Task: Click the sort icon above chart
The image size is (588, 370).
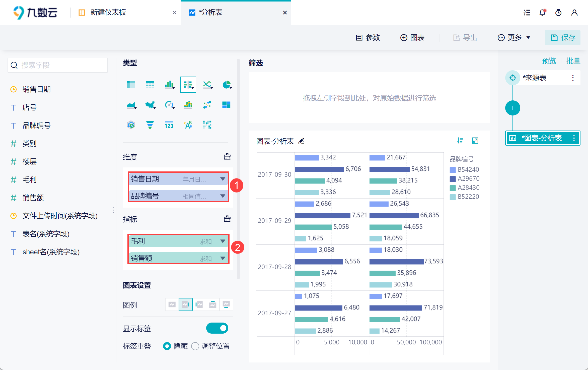Action: [460, 141]
